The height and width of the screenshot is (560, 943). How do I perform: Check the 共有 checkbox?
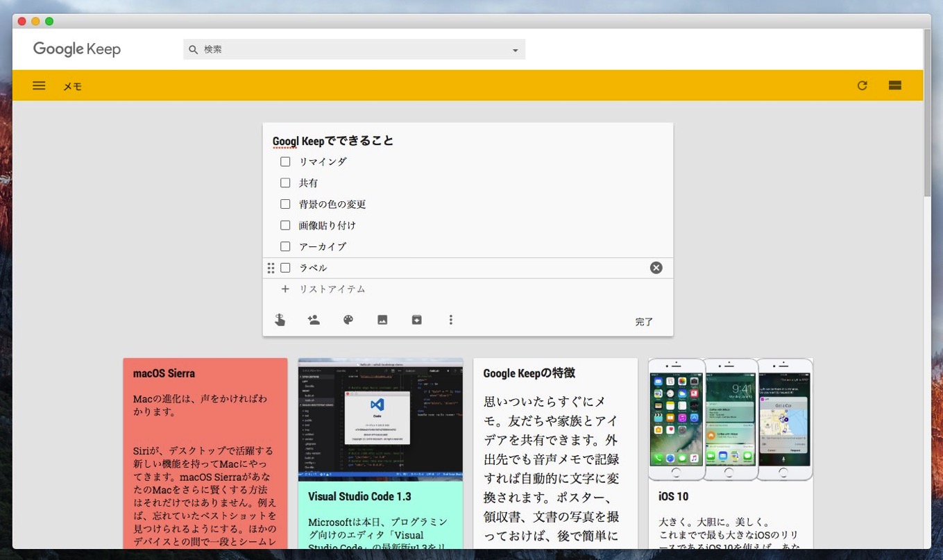click(285, 183)
